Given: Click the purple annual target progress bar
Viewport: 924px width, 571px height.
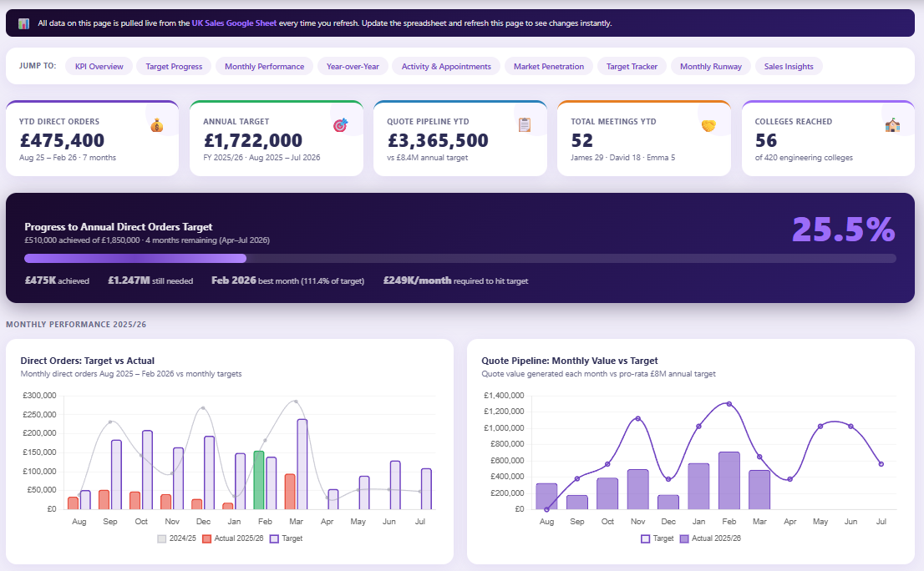Looking at the screenshot, I should click(135, 258).
